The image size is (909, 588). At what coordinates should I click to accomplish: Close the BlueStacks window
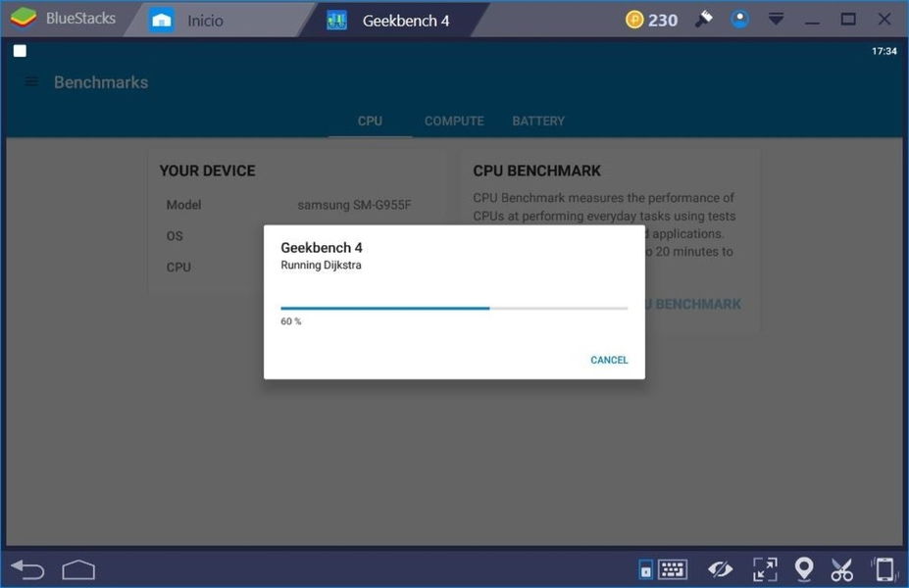(884, 20)
